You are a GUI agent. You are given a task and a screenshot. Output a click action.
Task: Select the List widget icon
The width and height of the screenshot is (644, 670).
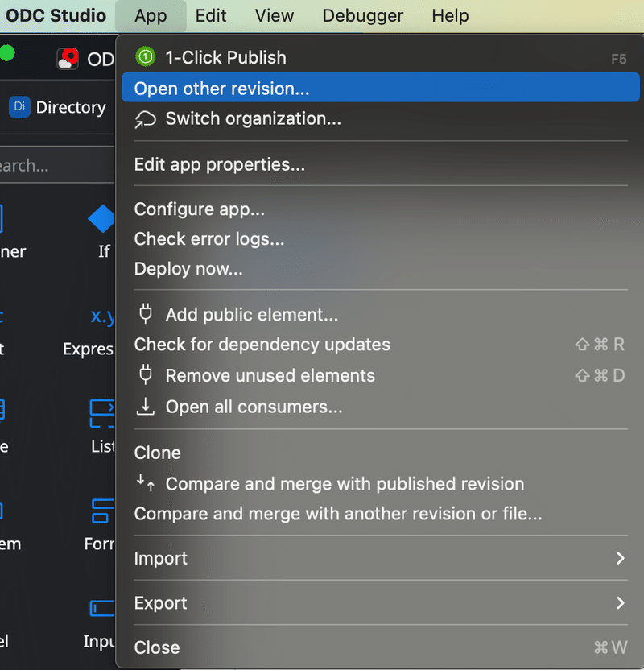coord(102,413)
